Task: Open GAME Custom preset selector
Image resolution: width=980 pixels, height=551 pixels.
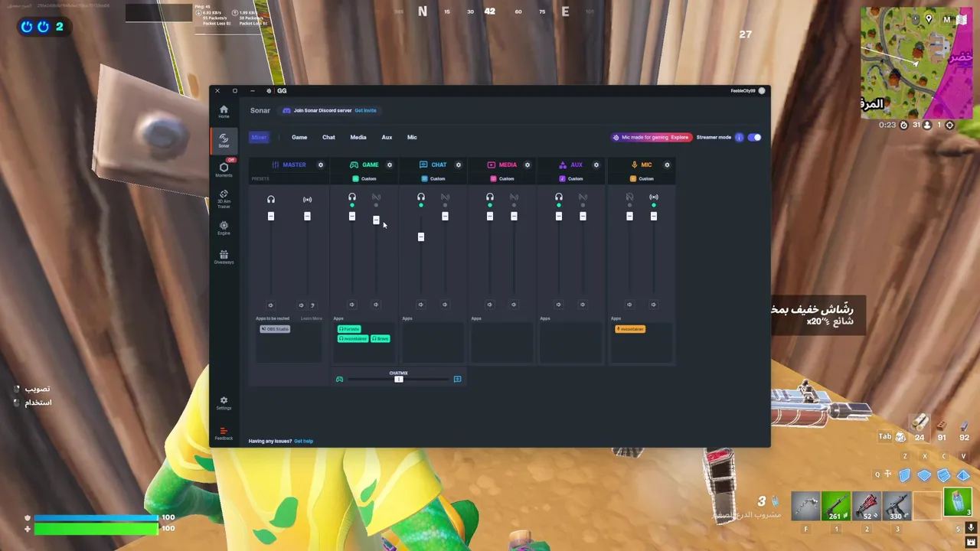Action: tap(364, 179)
